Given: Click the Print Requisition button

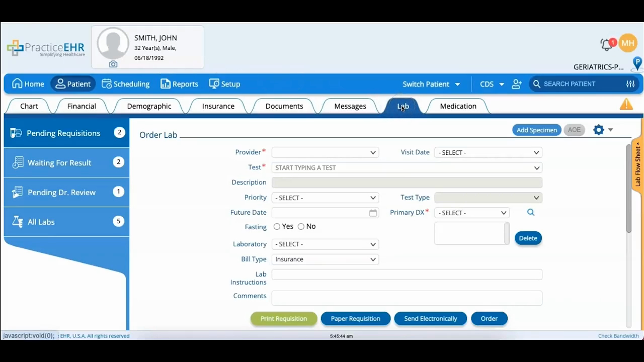Looking at the screenshot, I should pyautogui.click(x=284, y=319).
